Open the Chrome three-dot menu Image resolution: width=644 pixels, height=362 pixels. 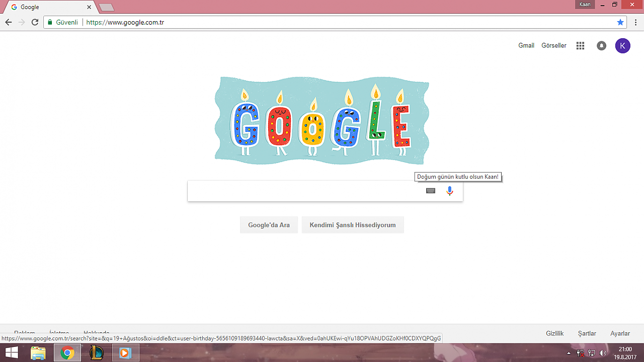(635, 22)
